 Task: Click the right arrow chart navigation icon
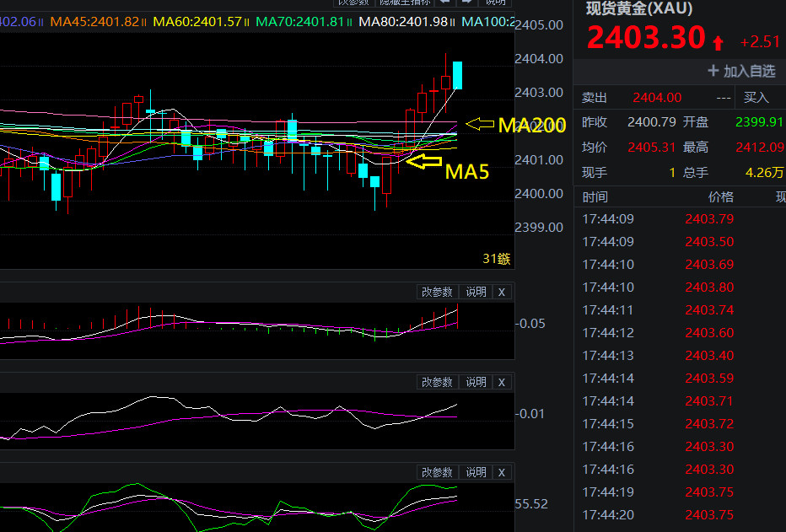[466, 3]
